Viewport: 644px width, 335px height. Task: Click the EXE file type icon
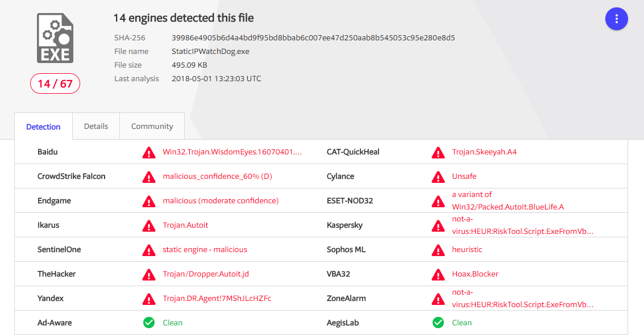tap(55, 38)
